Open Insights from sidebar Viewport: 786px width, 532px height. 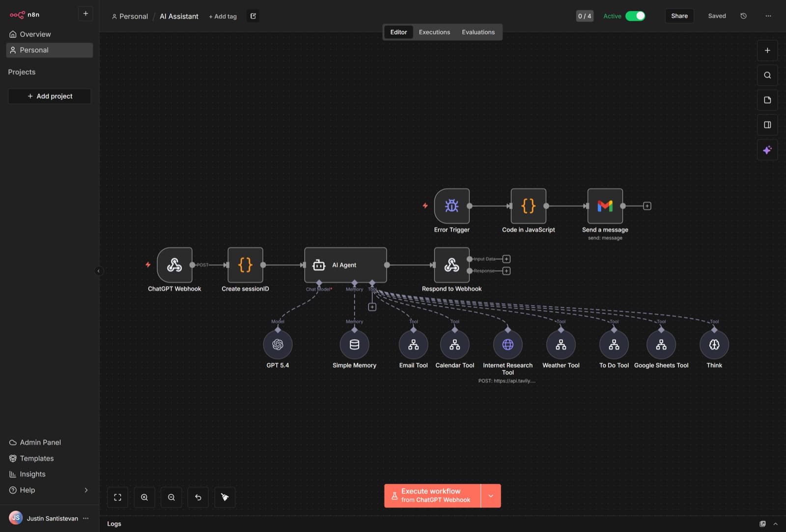(49, 474)
